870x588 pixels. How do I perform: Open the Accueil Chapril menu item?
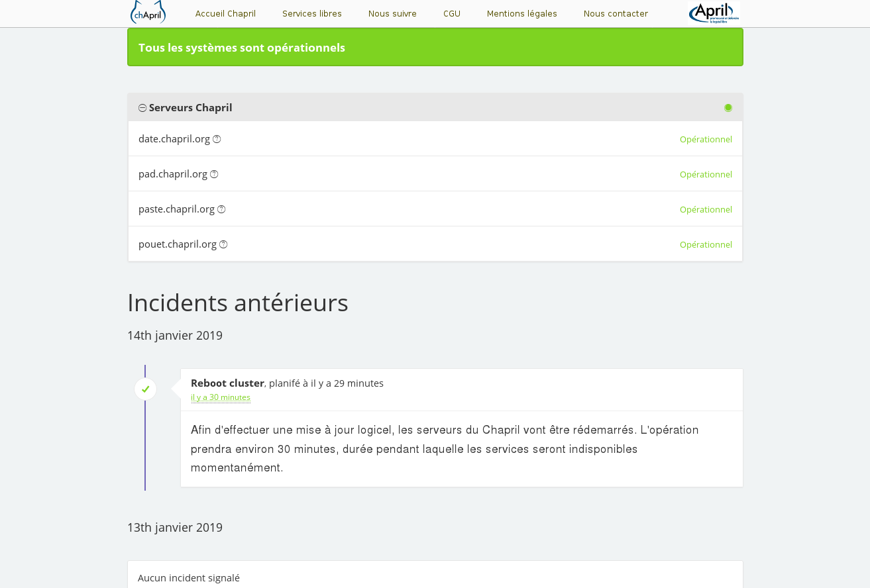225,14
